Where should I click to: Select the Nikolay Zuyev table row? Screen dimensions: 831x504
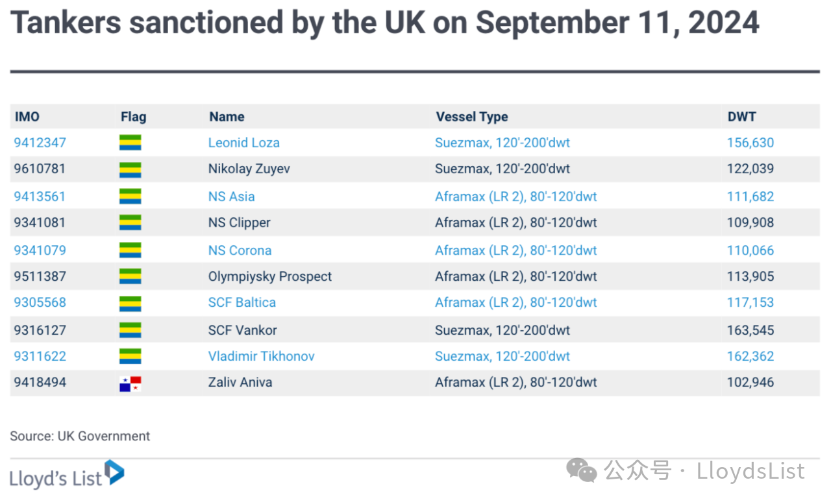(415, 169)
